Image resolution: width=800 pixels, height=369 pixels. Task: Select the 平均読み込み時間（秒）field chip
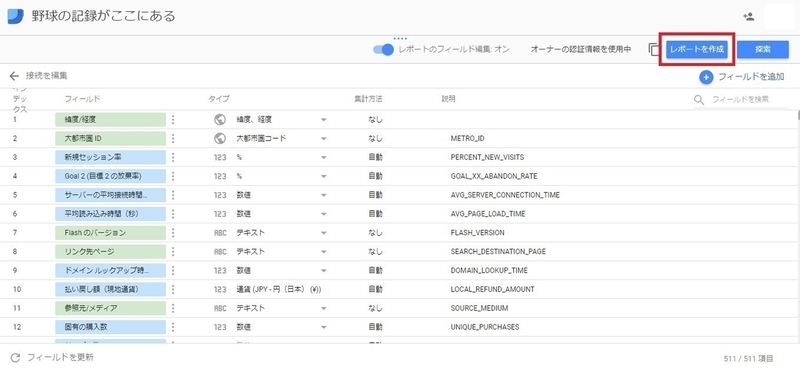coord(111,214)
